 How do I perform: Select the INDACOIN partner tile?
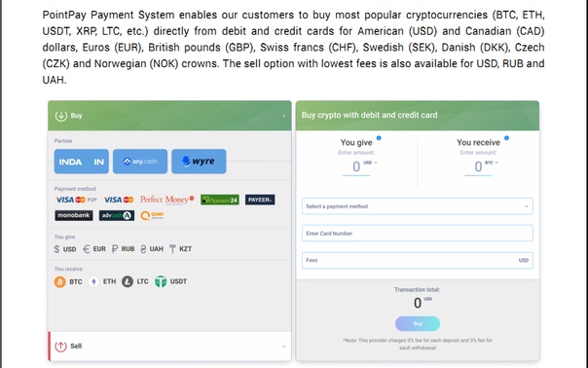coord(82,162)
